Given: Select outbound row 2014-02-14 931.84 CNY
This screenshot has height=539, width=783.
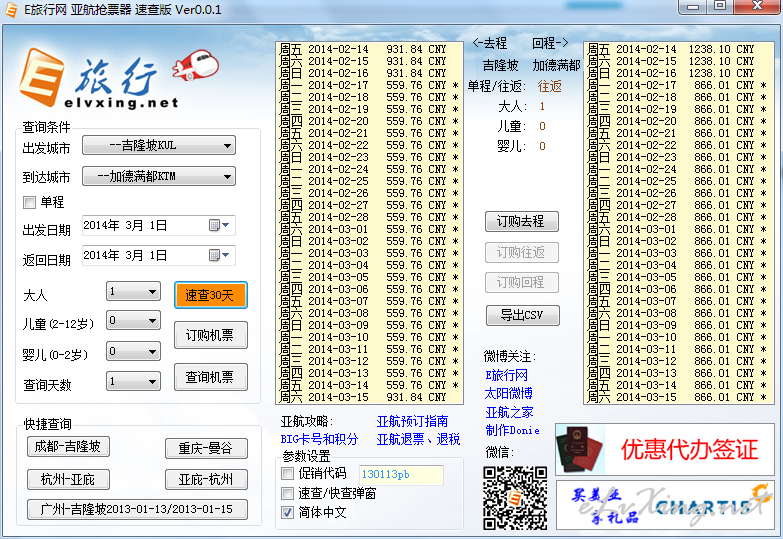Looking at the screenshot, I should 369,49.
